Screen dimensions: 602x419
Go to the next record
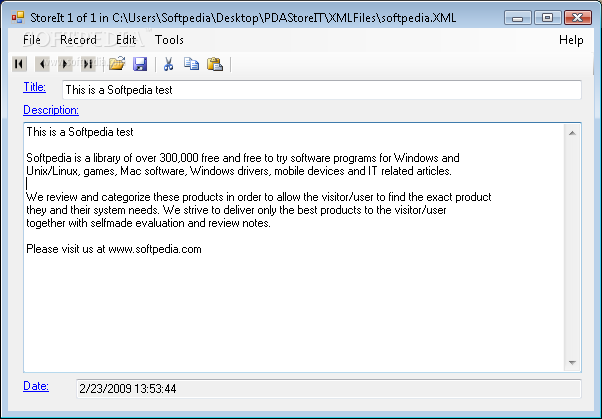(x=65, y=64)
